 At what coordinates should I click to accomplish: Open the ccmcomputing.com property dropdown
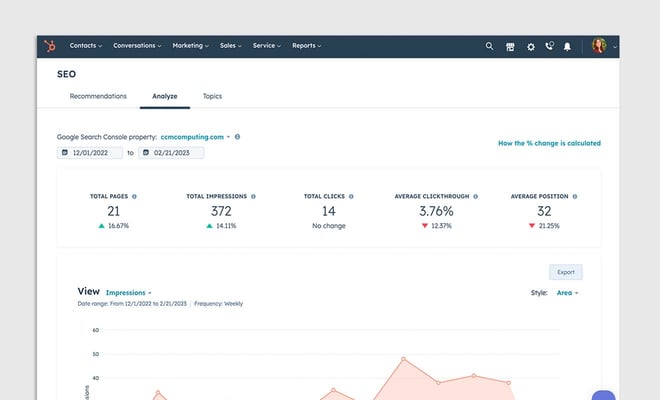(195, 137)
